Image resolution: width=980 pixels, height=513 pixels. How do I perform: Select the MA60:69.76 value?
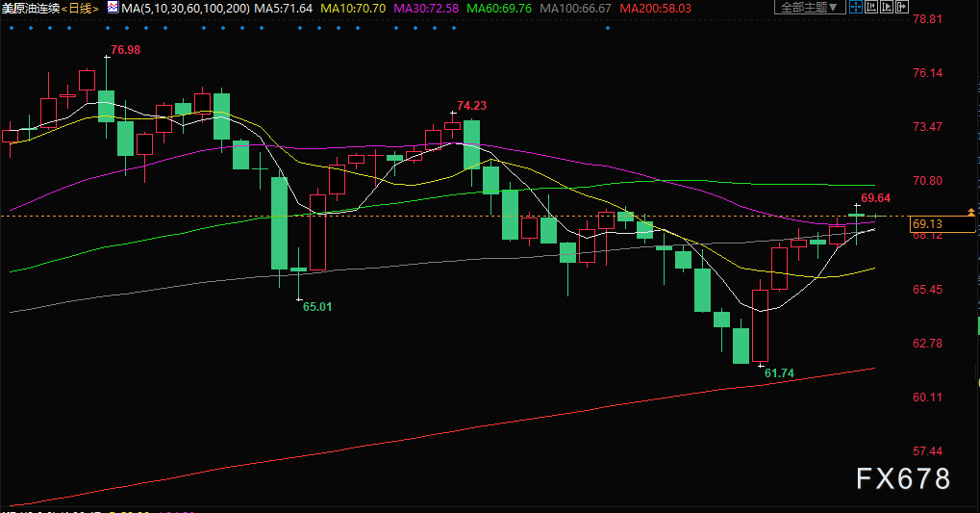499,8
